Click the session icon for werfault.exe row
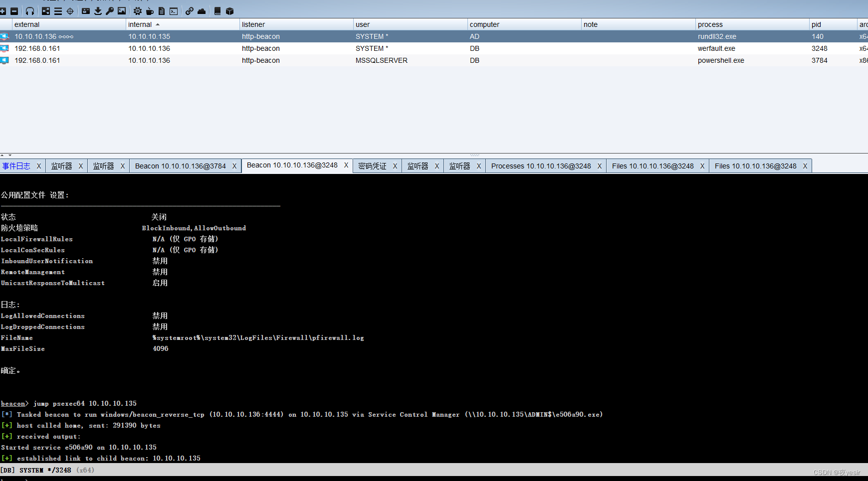This screenshot has height=481, width=868. (x=4, y=48)
